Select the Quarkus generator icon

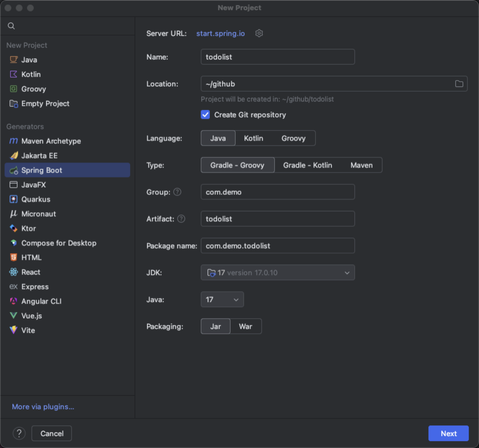[14, 199]
